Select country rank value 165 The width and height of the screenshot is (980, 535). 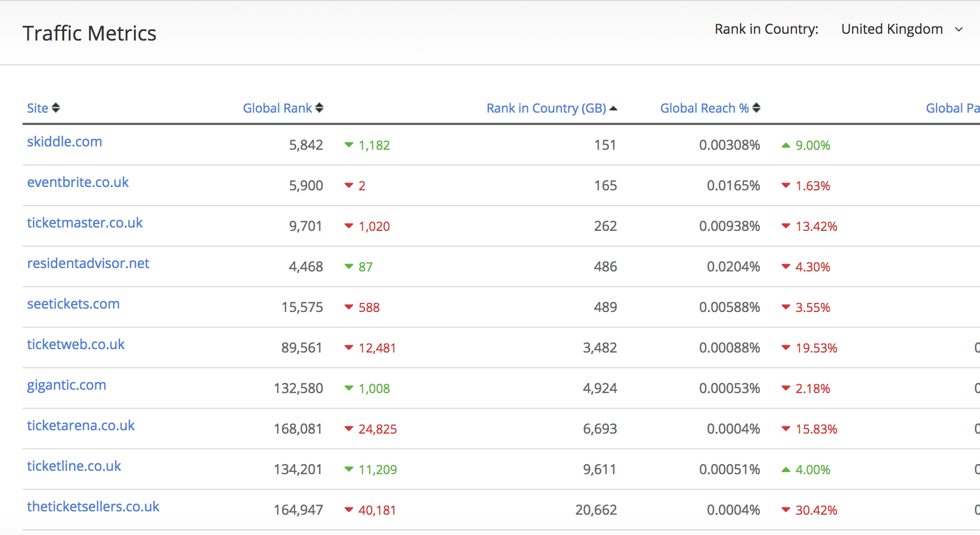point(605,186)
